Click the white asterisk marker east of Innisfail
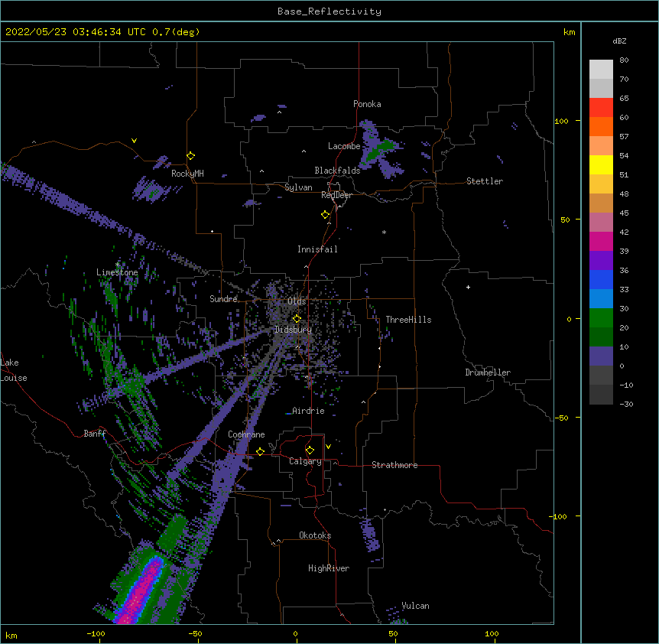 (x=384, y=232)
